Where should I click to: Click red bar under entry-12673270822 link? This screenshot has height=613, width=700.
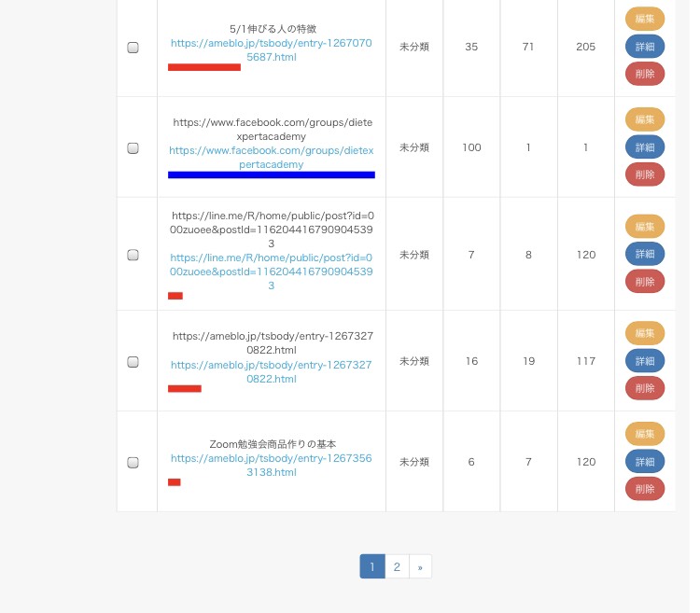click(185, 389)
